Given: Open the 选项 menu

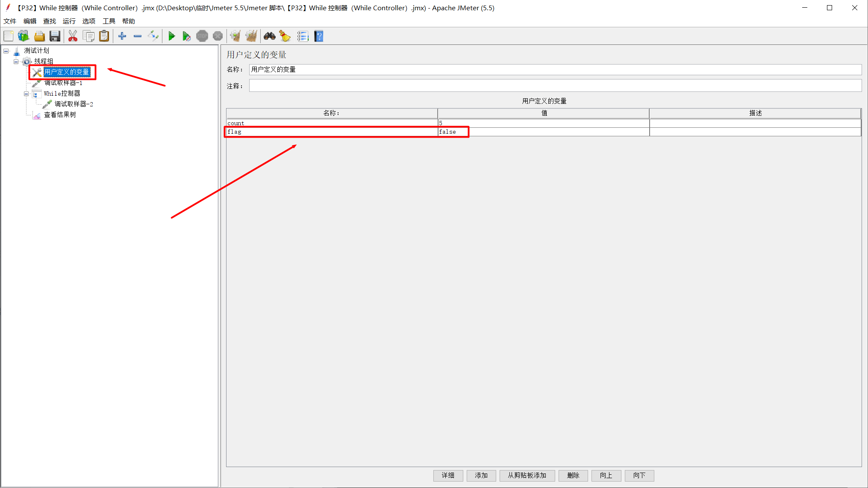Looking at the screenshot, I should 88,21.
